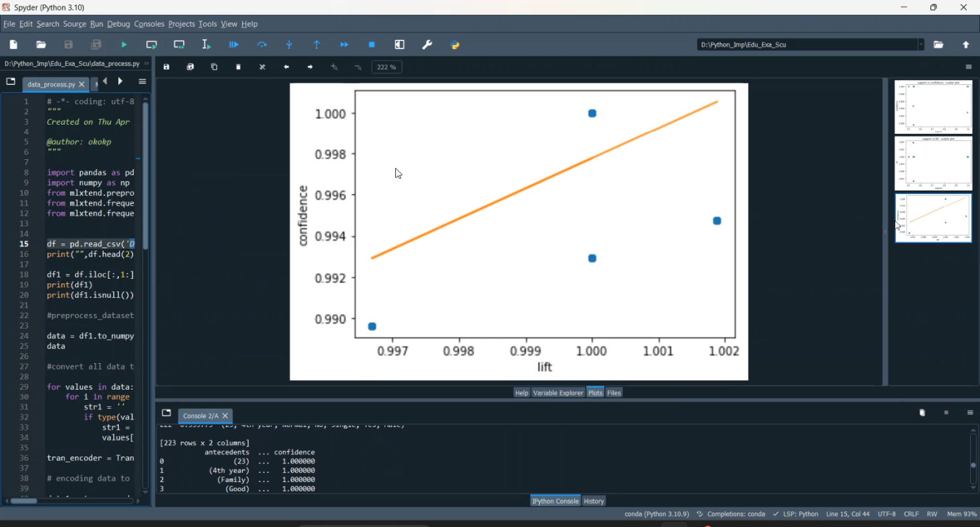Screen dimensions: 980x527
Task: Open Preferences via the wrench icon
Action: coord(427,45)
